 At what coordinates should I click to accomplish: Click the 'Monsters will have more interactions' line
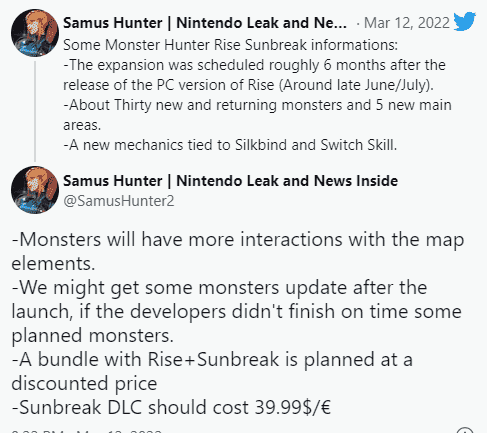(238, 240)
